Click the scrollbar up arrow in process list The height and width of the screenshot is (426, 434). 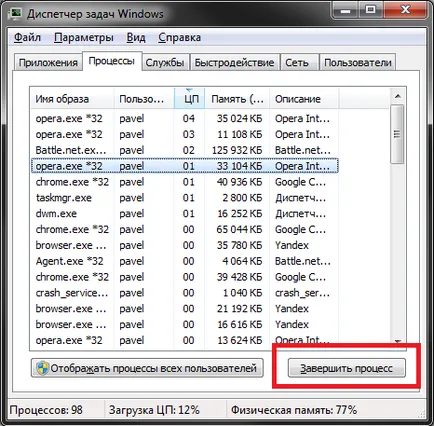397,97
